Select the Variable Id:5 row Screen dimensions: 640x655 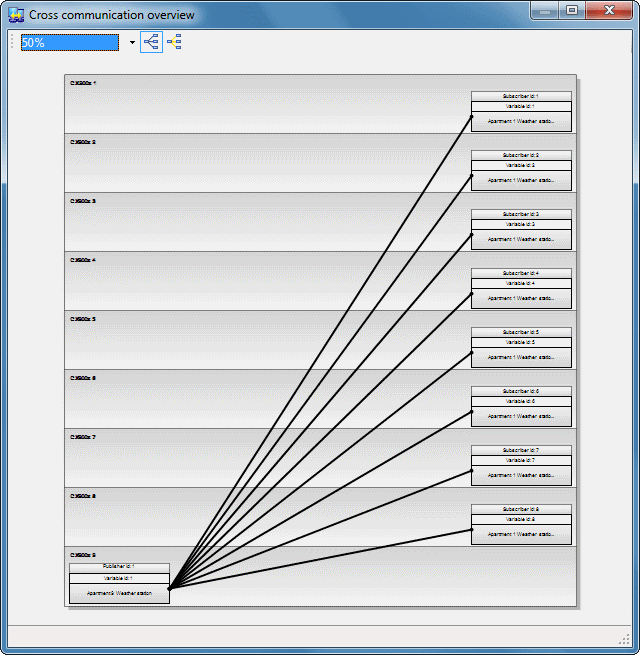(521, 342)
